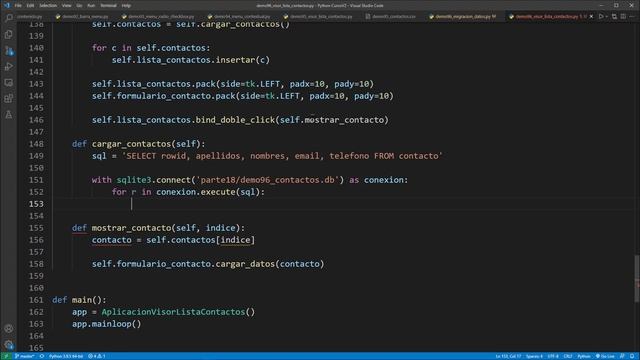Click 'sqlite3.connect' on line 151
640x360 pixels.
tap(153, 180)
